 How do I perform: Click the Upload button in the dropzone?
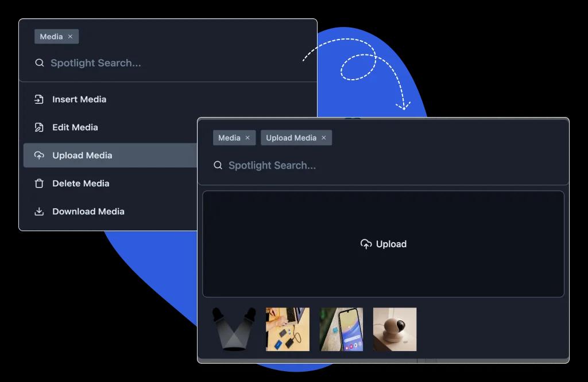point(383,244)
